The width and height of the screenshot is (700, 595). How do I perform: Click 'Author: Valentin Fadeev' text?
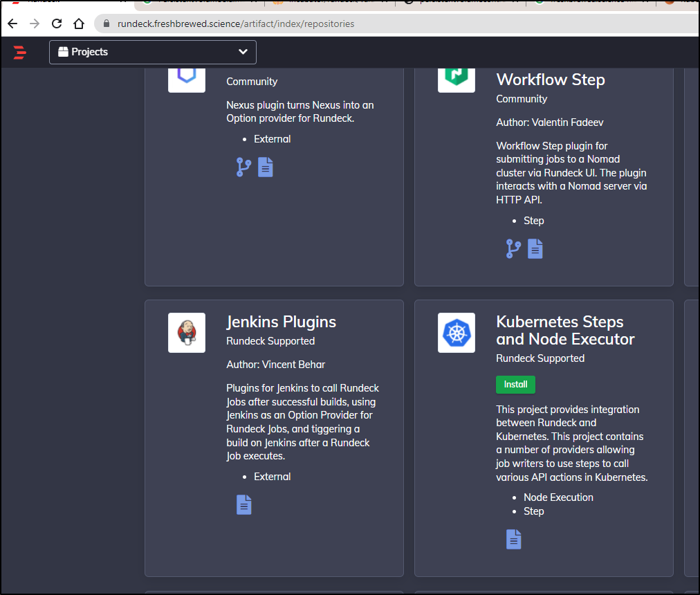[549, 122]
